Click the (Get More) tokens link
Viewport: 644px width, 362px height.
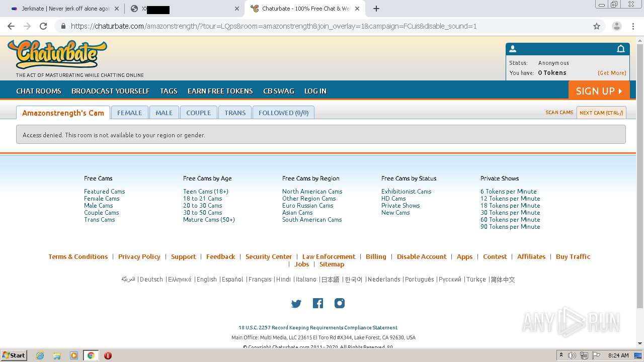tap(612, 73)
